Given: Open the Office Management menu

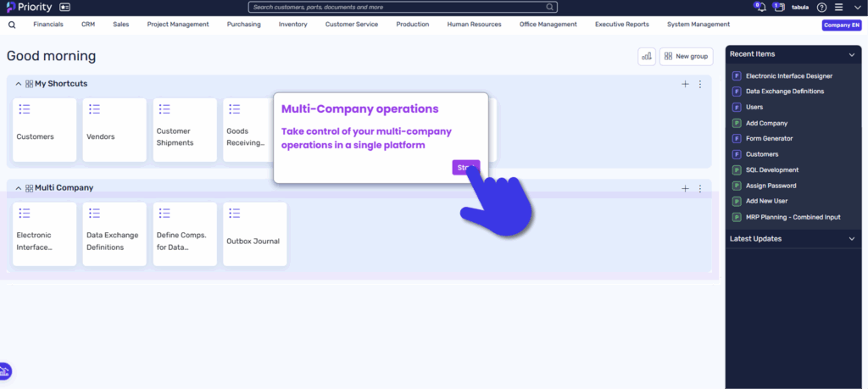Looking at the screenshot, I should tap(548, 25).
